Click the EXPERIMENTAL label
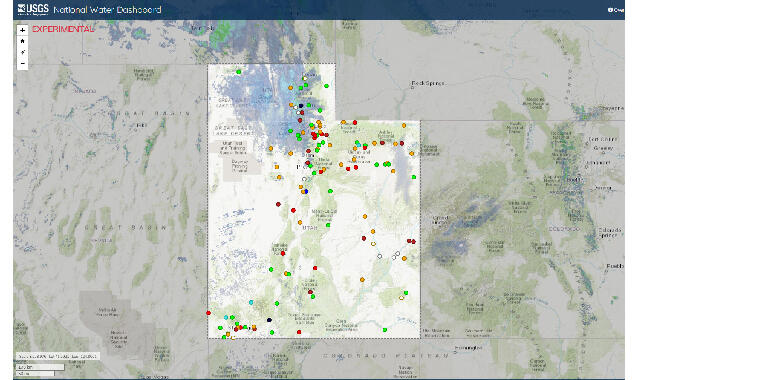 coord(62,29)
